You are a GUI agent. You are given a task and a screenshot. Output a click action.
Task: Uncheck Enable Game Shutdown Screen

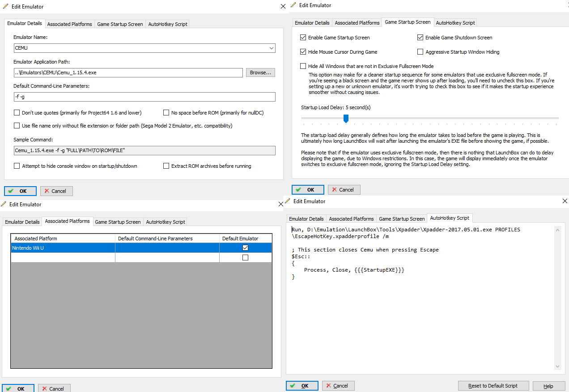click(420, 38)
